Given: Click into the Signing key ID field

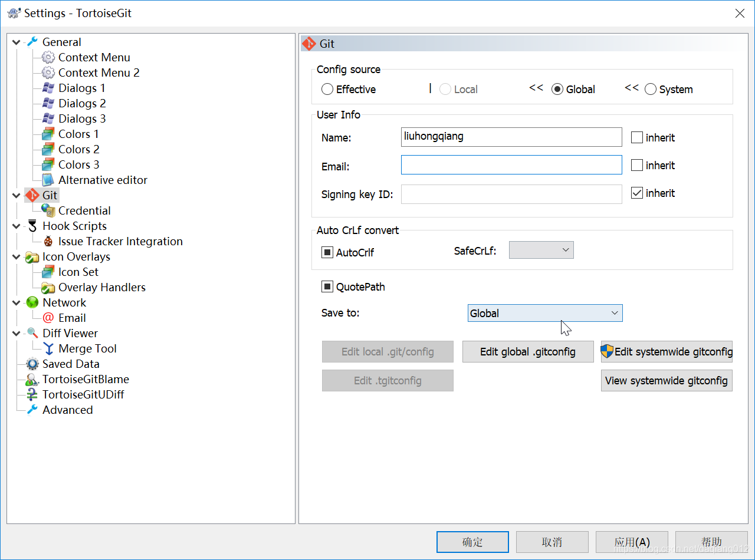Looking at the screenshot, I should [511, 194].
